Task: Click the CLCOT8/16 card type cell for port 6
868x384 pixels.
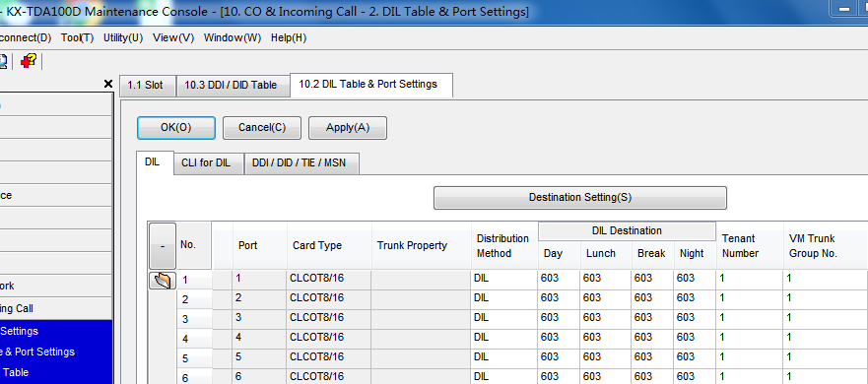Action: (x=329, y=377)
